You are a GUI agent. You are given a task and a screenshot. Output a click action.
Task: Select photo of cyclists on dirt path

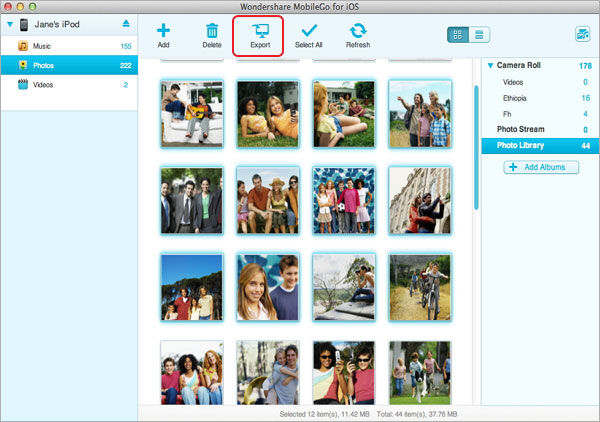pyautogui.click(x=420, y=287)
